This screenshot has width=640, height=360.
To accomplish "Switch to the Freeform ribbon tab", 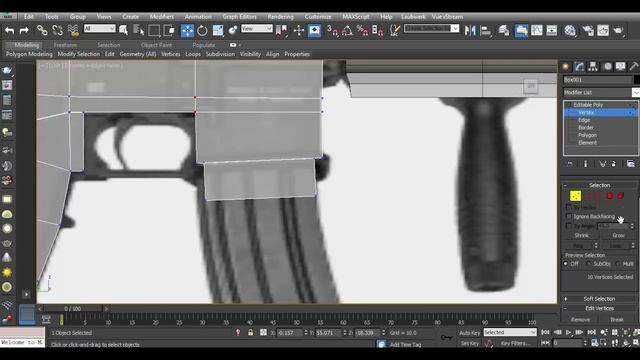I will pyautogui.click(x=65, y=45).
